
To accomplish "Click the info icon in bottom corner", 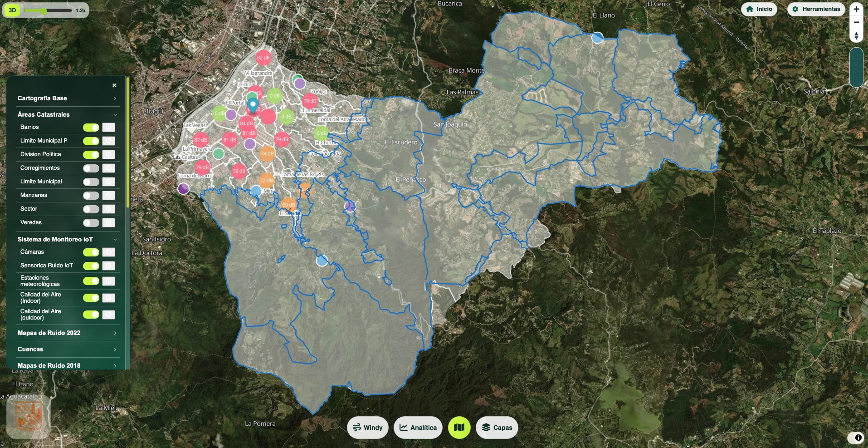I will click(x=858, y=438).
